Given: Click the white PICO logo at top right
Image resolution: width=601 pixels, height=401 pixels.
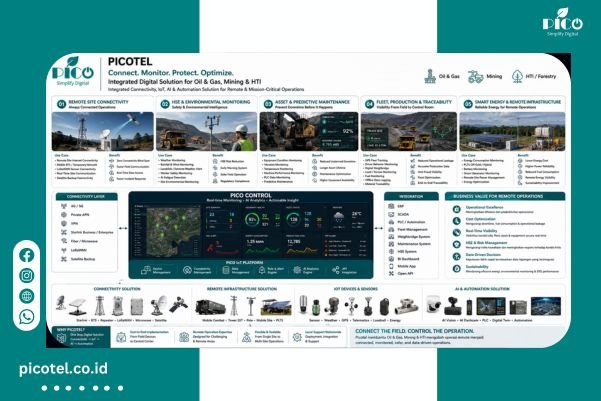Looking at the screenshot, I should point(562,22).
